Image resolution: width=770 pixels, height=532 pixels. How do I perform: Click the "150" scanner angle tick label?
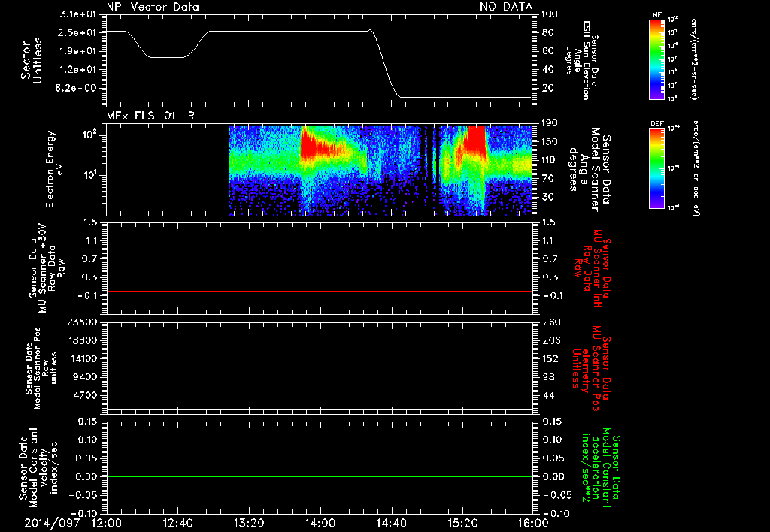550,142
